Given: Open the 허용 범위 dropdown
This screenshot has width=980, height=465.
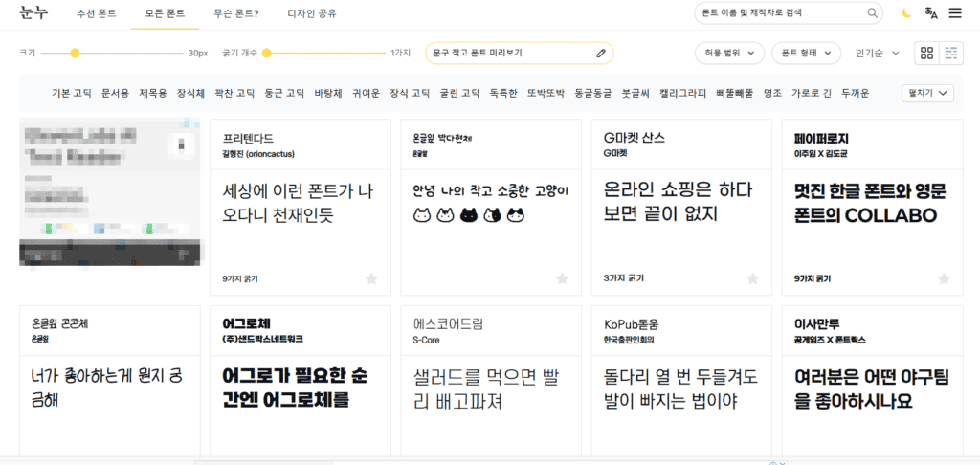Looking at the screenshot, I should point(729,53).
